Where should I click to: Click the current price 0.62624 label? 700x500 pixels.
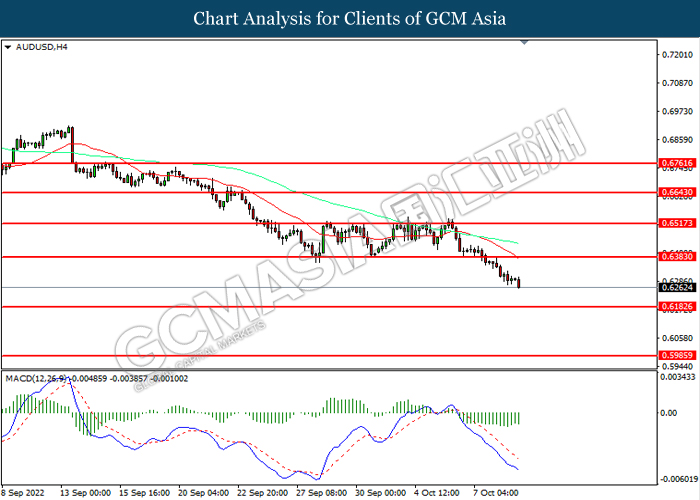point(677,288)
